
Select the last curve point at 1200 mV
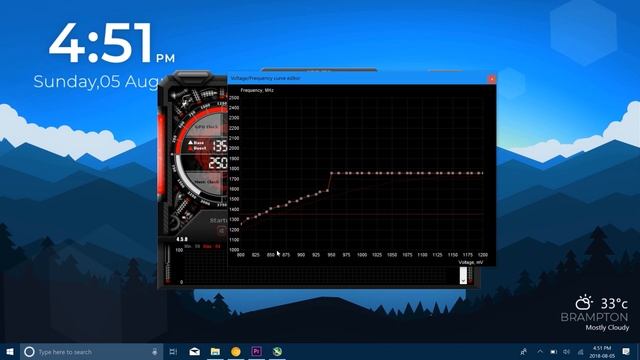tap(482, 173)
